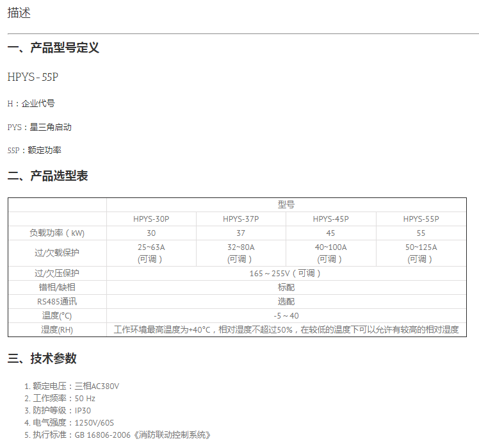Select the heading 二、产品选型表
Screen dimensions: 479x448
(x=47, y=176)
